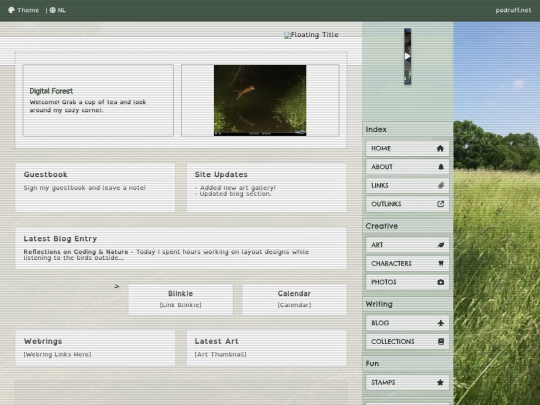Click the Blinkie card title
This screenshot has width=540, height=405.
pyautogui.click(x=180, y=294)
